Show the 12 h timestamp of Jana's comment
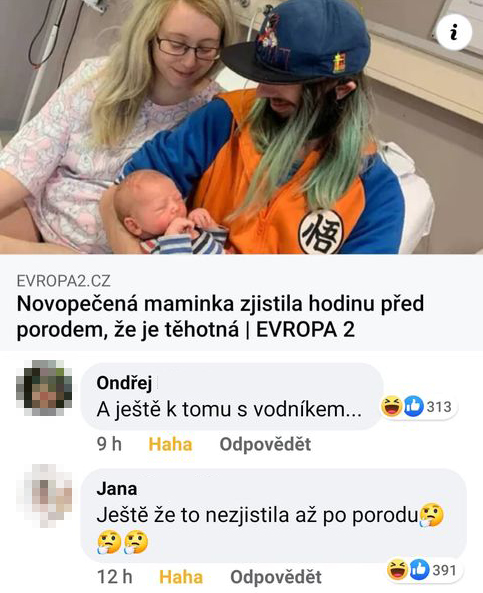The height and width of the screenshot is (593, 483). click(115, 577)
